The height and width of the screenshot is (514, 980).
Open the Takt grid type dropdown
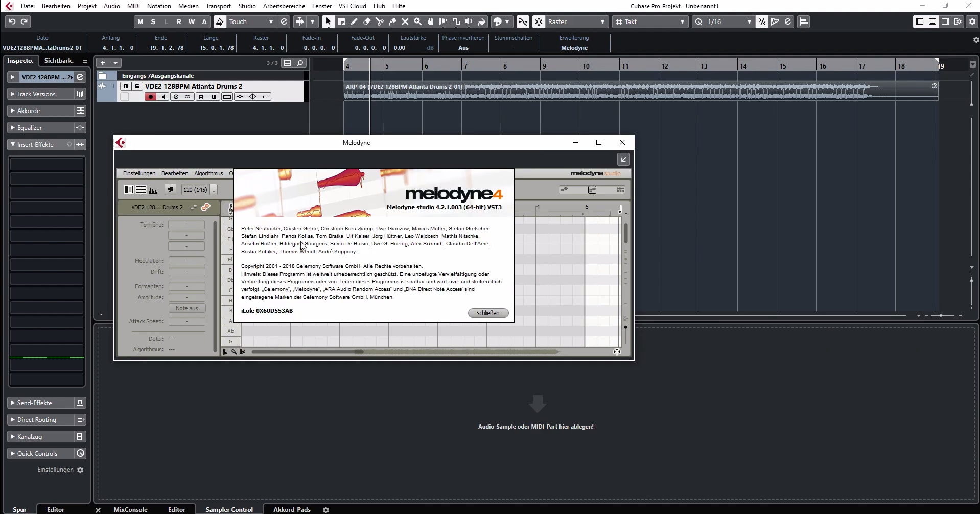click(650, 21)
